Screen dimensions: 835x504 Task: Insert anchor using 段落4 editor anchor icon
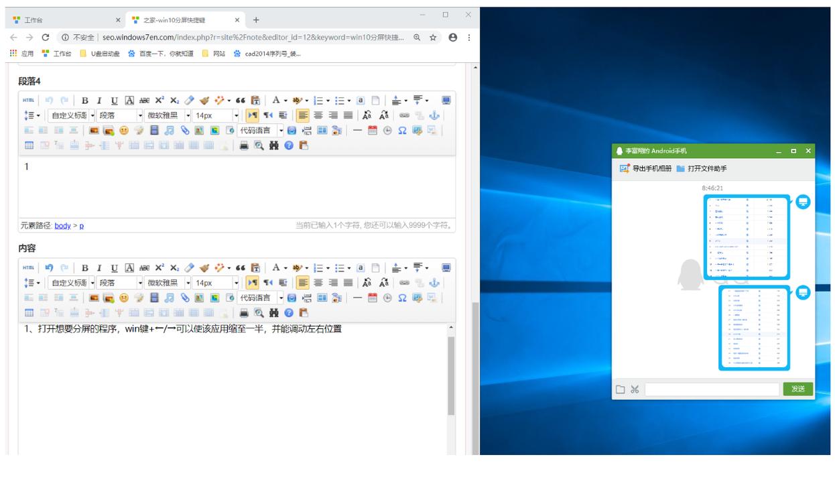(435, 115)
